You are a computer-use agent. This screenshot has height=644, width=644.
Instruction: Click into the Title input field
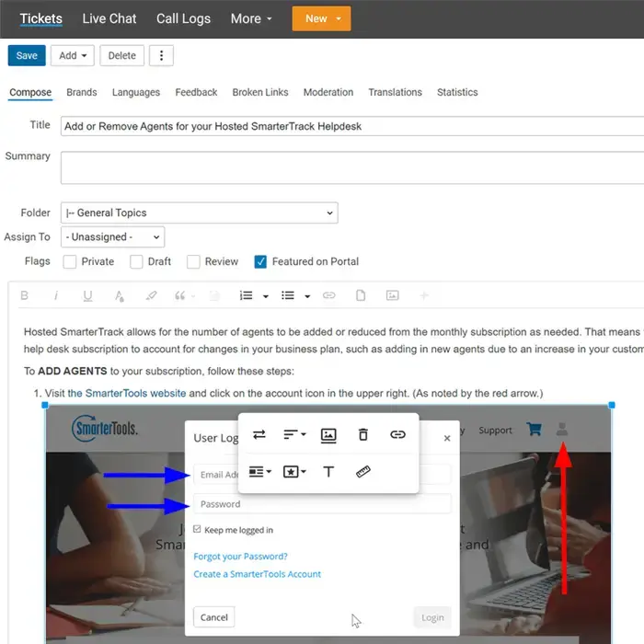pos(352,126)
